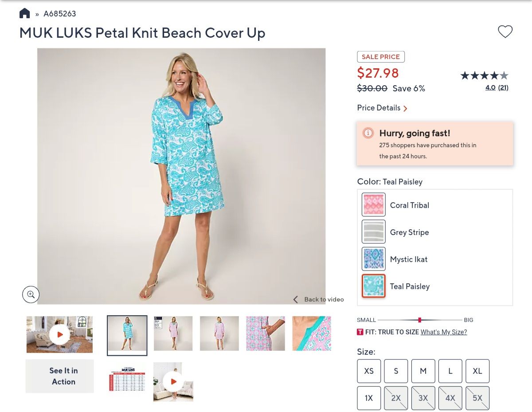
Task: Choose the Coral Tribal color swatch
Action: pyautogui.click(x=374, y=205)
